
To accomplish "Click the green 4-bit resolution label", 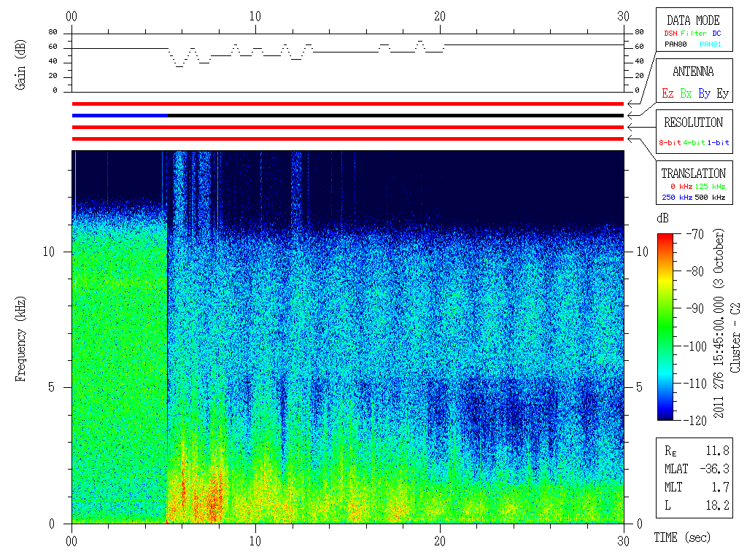I will pos(694,142).
